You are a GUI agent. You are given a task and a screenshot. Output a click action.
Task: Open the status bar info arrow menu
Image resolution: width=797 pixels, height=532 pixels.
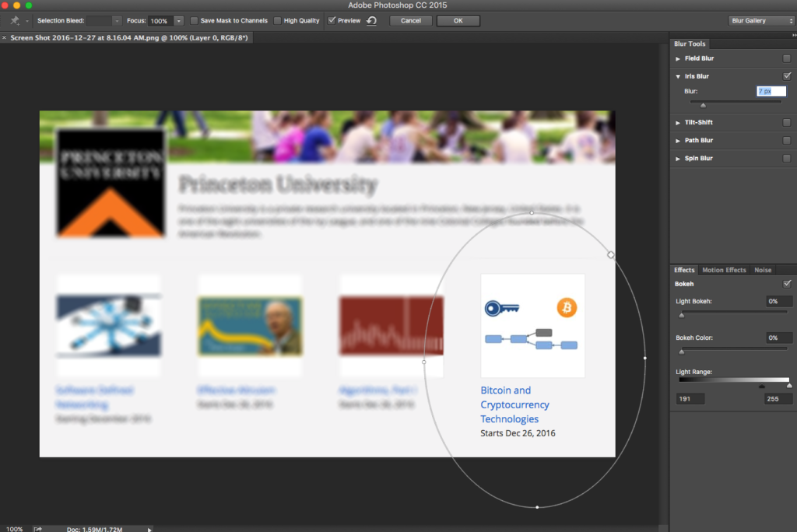coord(149,530)
